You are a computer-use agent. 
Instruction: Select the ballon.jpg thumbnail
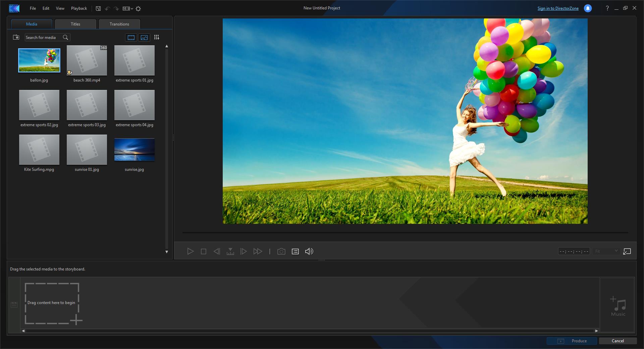click(x=39, y=60)
